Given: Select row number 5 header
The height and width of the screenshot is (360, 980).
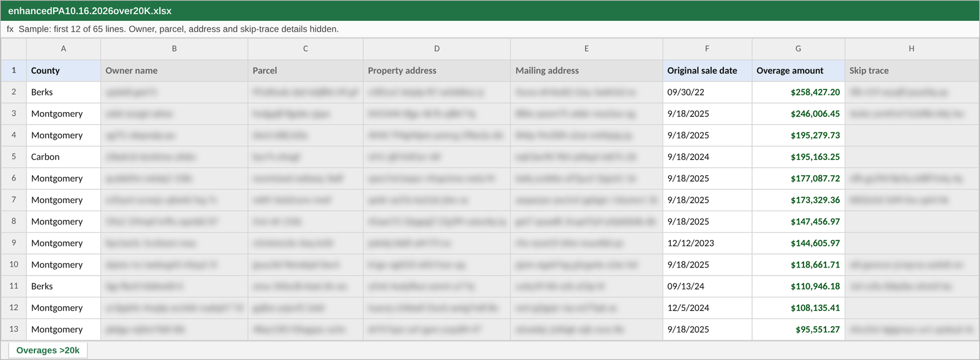Looking at the screenshot, I should pyautogui.click(x=13, y=157).
